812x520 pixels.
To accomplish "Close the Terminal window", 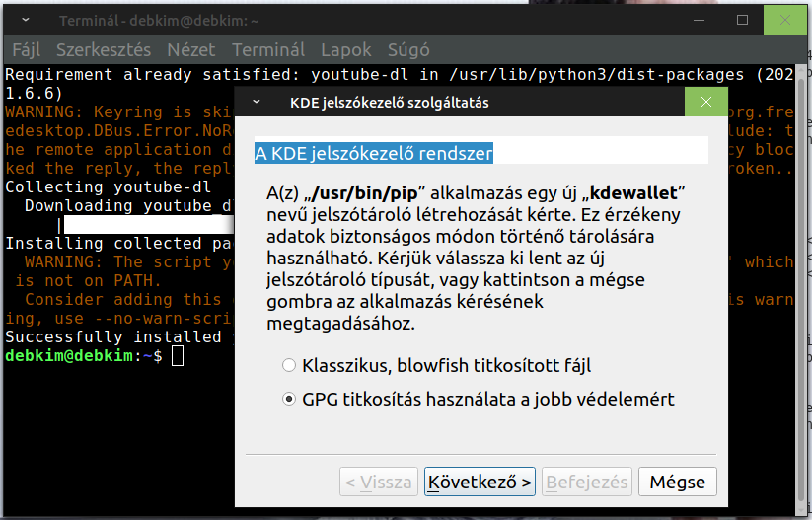I will coord(785,20).
